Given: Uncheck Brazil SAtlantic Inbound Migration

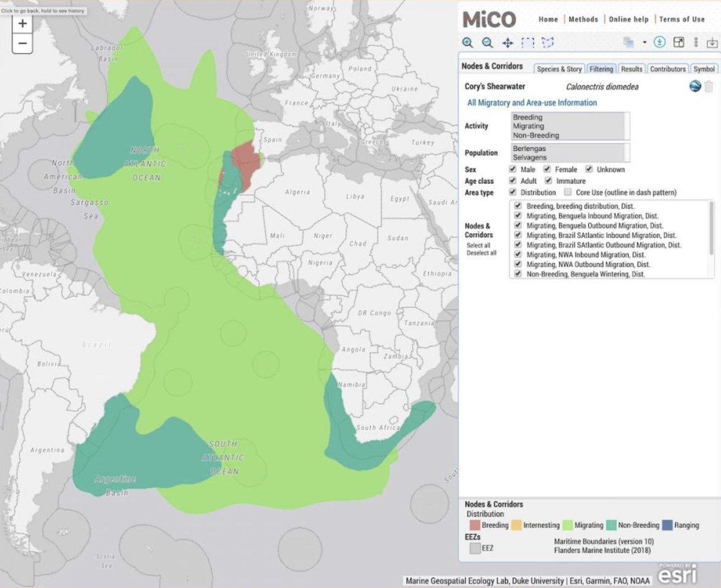Looking at the screenshot, I should [x=517, y=235].
